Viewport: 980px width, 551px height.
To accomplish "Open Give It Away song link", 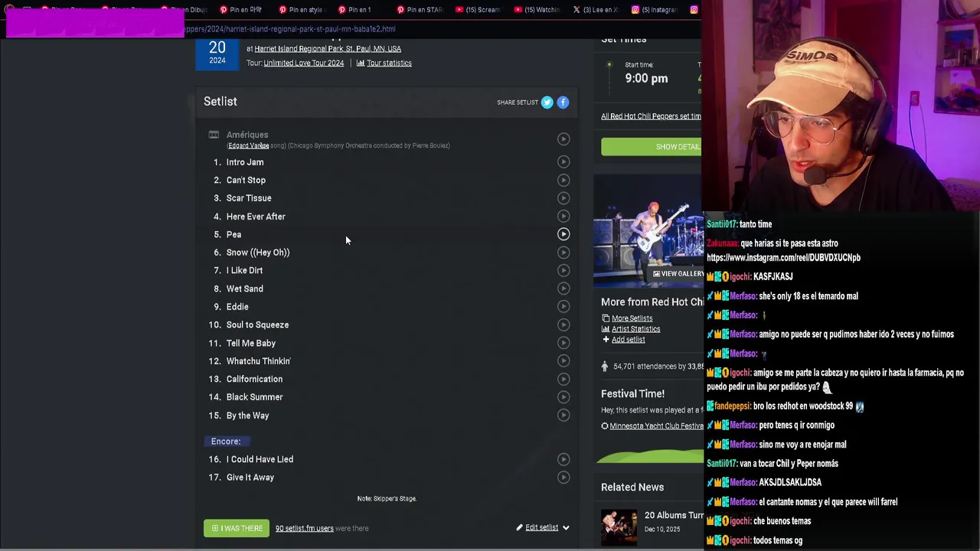I will click(250, 478).
